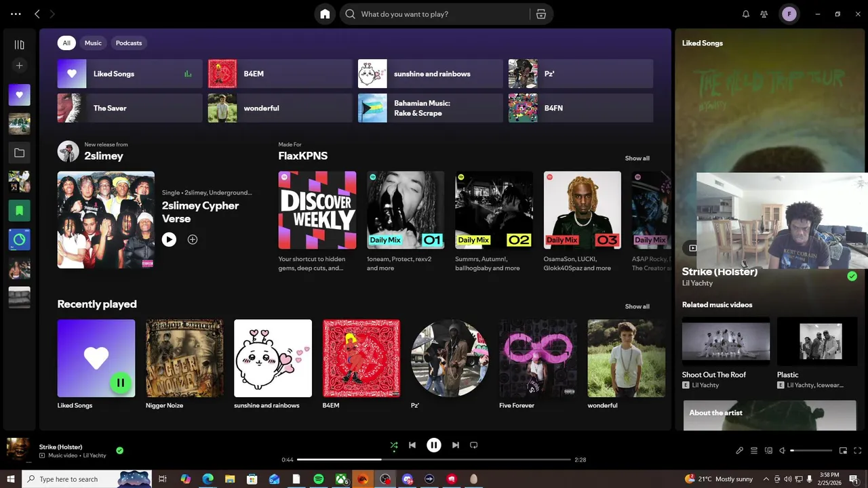This screenshot has width=868, height=488.
Task: Enter full screen mode
Action: coord(858,451)
